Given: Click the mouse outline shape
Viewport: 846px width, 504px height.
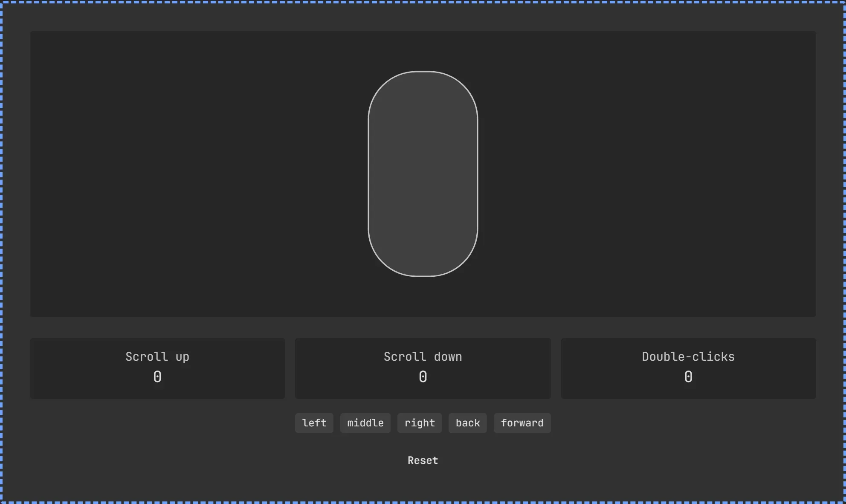Looking at the screenshot, I should click(423, 174).
